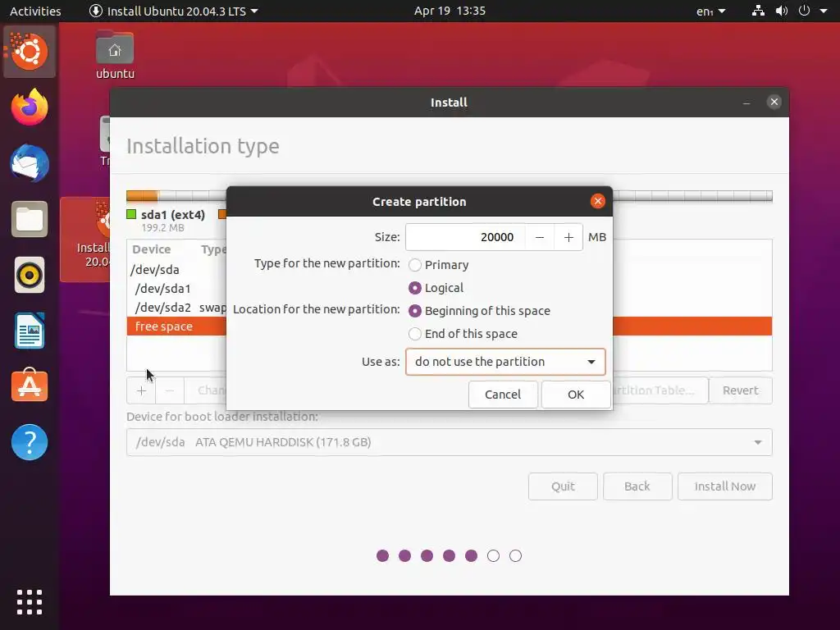Decrease partition size with minus button
The image size is (840, 630).
(540, 237)
